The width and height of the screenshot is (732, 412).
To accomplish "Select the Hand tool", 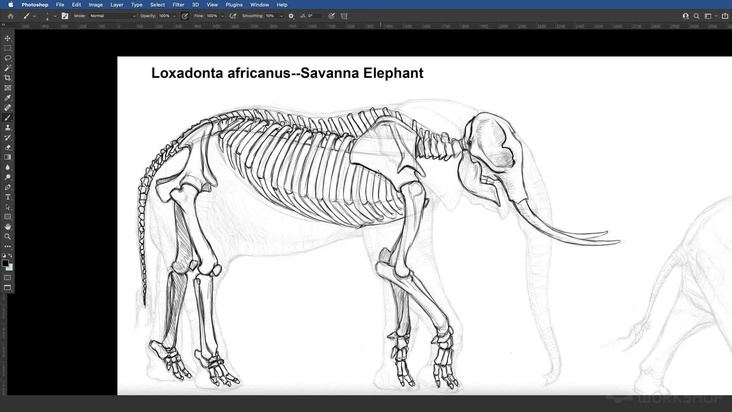I will pyautogui.click(x=7, y=227).
